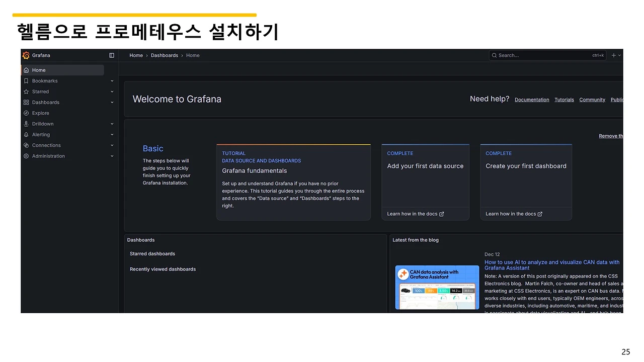Click the Bookmarks ribbon icon in sidebar
The image size is (644, 362).
tap(26, 81)
